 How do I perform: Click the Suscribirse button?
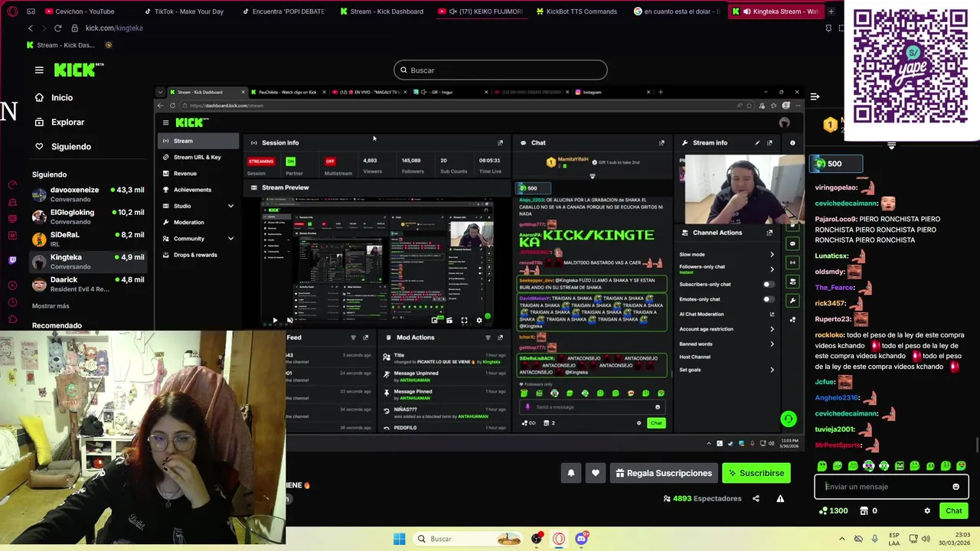coord(756,473)
